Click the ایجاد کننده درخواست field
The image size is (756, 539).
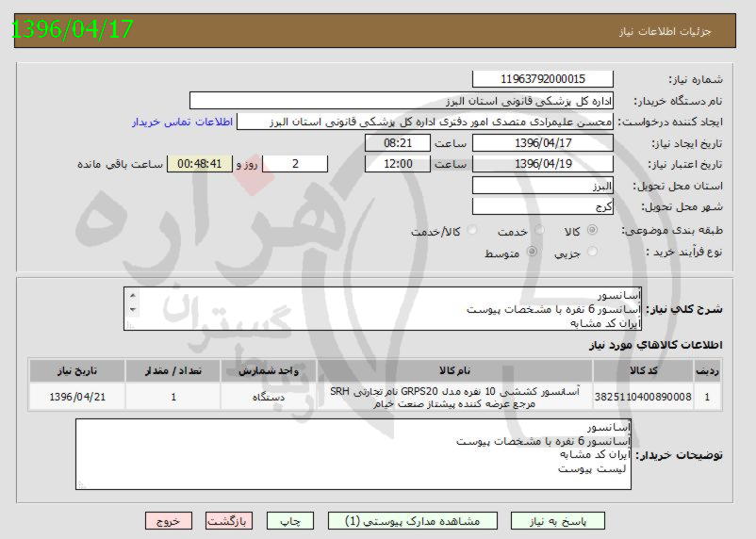click(425, 122)
